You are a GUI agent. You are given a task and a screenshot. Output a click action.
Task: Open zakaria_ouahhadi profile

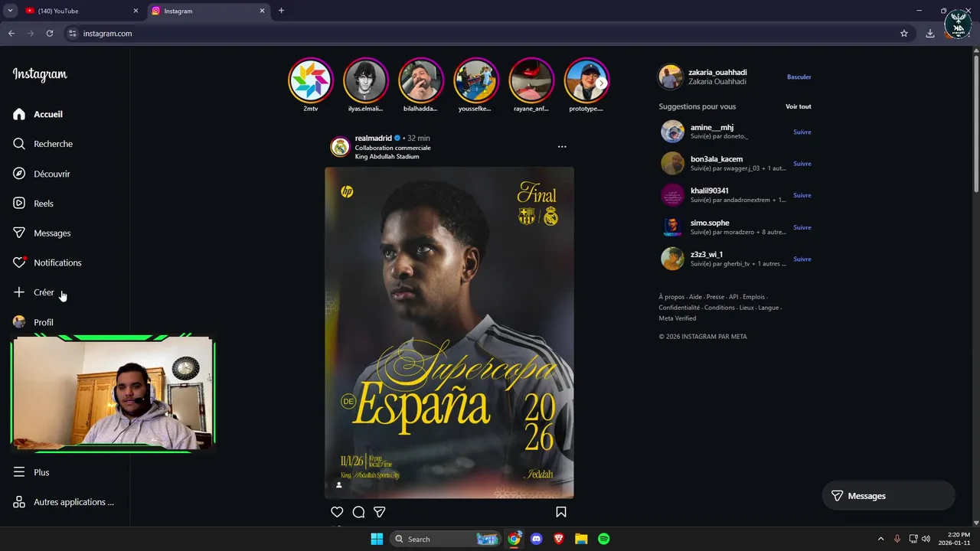coord(717,73)
